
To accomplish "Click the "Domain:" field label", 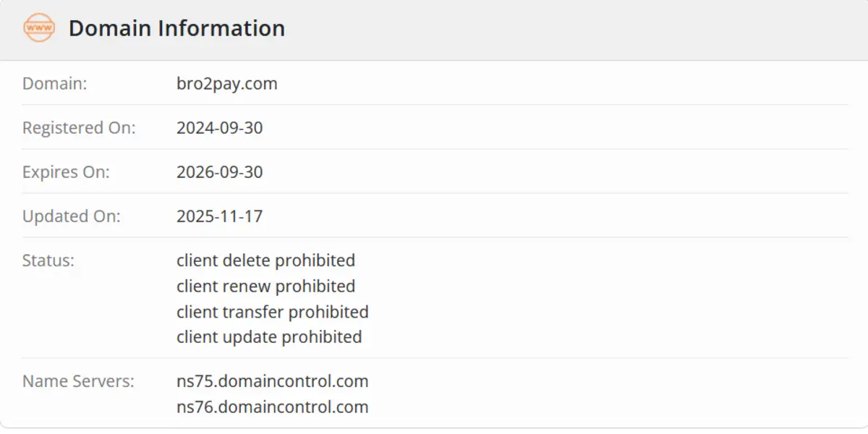I will (54, 84).
